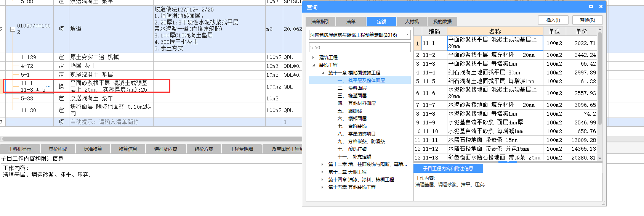Open the 单价构成 bottom tab
Image resolution: width=644 pixels, height=216 pixels.
coord(58,149)
